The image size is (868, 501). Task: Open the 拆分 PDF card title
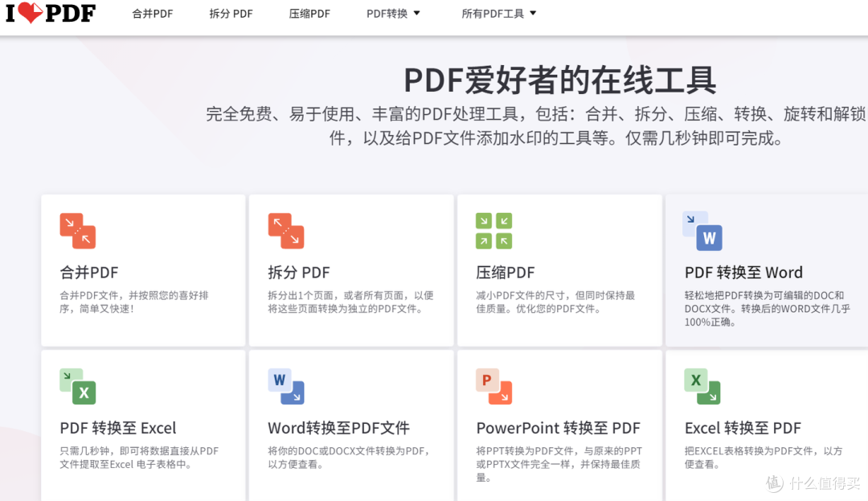299,273
